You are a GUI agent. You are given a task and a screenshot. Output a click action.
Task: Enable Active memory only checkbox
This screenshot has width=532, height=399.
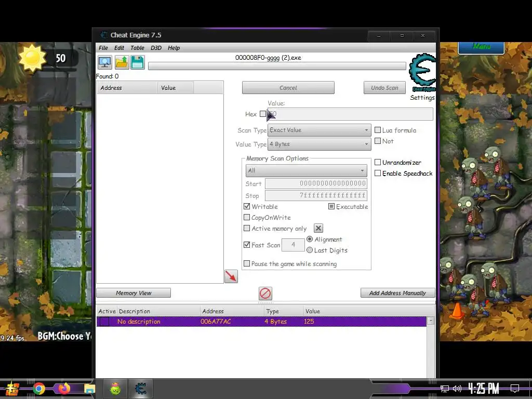point(247,229)
